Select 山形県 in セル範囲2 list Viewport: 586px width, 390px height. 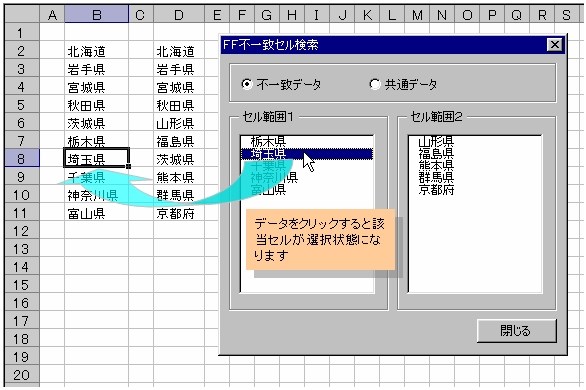436,142
